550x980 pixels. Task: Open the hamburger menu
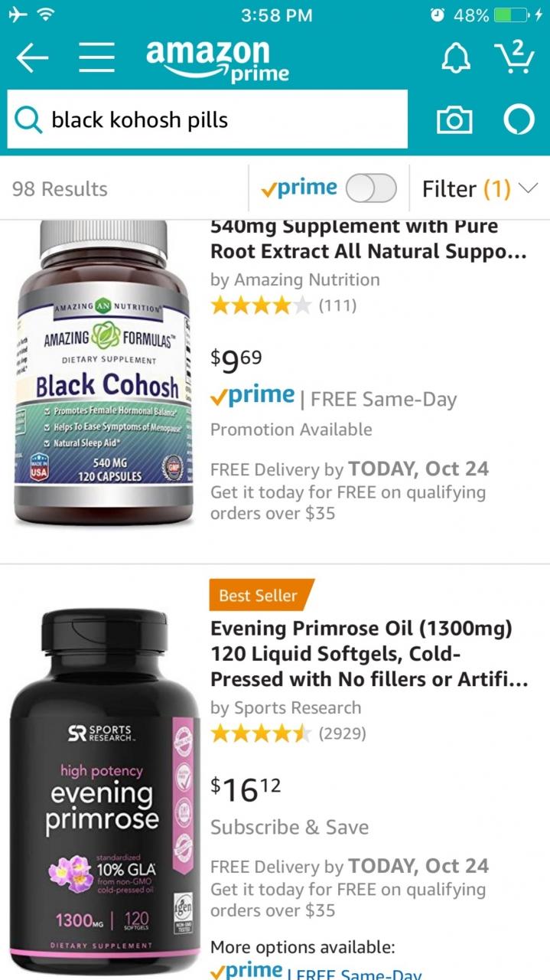tap(97, 58)
